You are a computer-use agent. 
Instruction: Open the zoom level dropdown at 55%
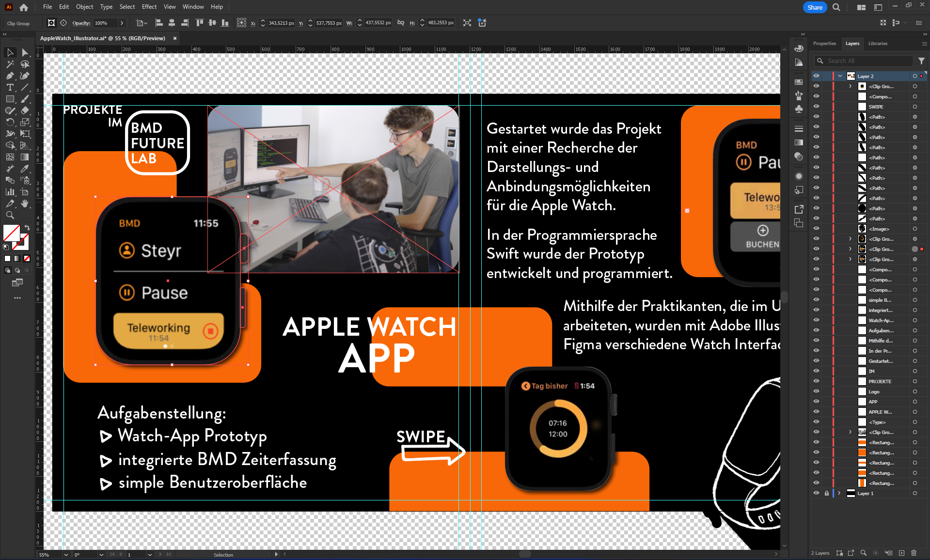click(x=66, y=555)
